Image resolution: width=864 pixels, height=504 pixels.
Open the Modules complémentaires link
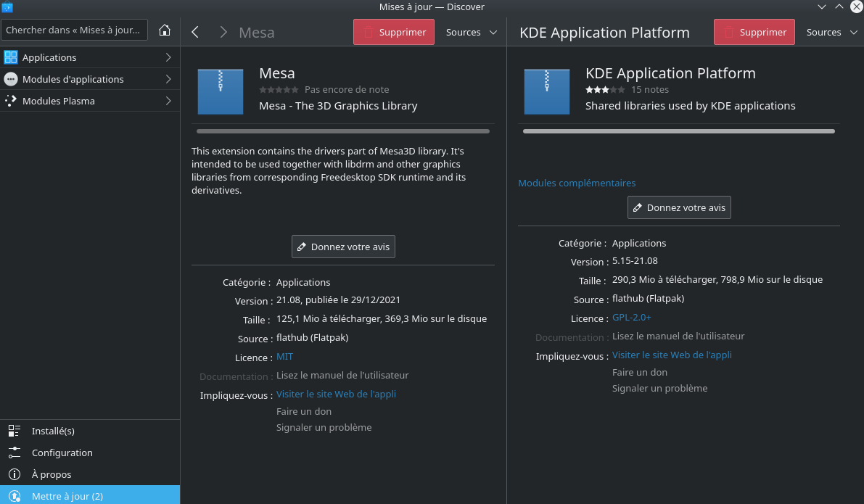576,183
